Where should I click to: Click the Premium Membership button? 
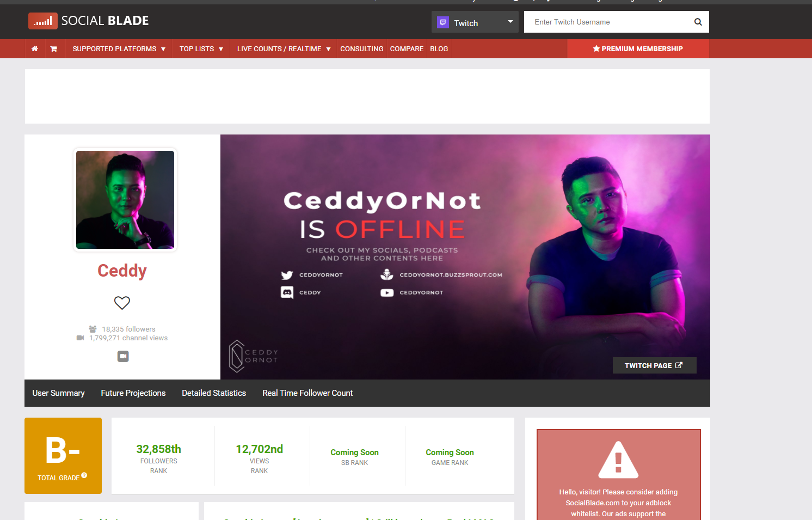click(638, 49)
